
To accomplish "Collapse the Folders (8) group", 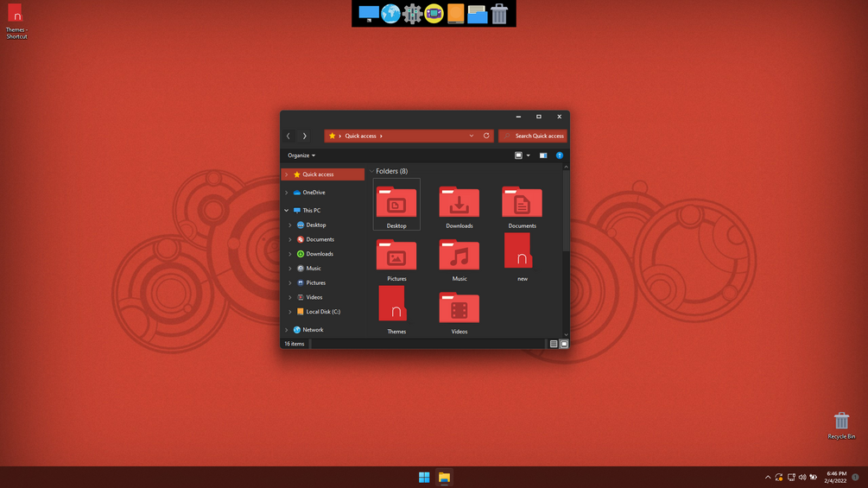I will tap(372, 171).
